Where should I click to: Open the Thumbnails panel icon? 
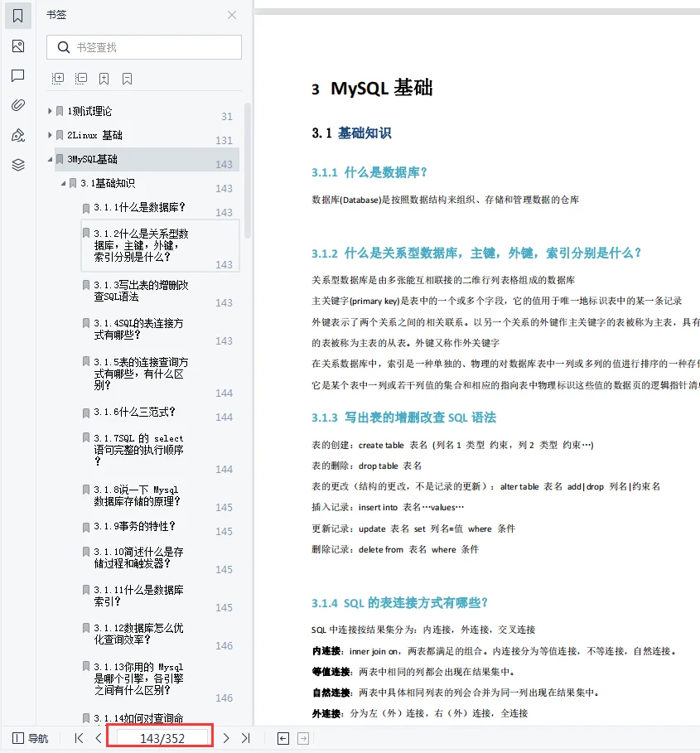point(18,46)
